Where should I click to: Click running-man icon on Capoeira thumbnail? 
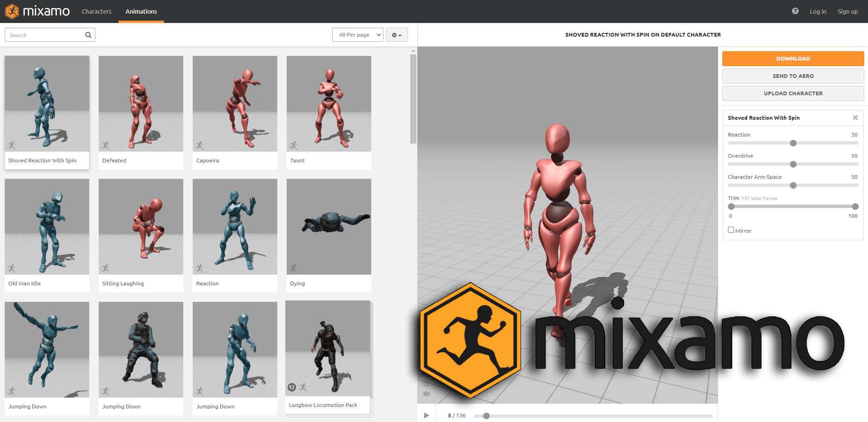[x=199, y=145]
